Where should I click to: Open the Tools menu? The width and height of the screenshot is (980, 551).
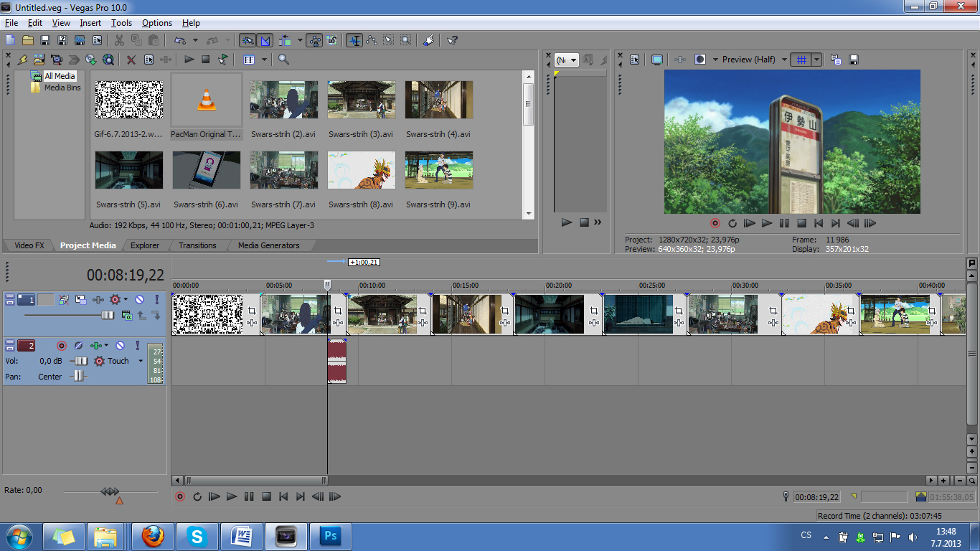121,23
